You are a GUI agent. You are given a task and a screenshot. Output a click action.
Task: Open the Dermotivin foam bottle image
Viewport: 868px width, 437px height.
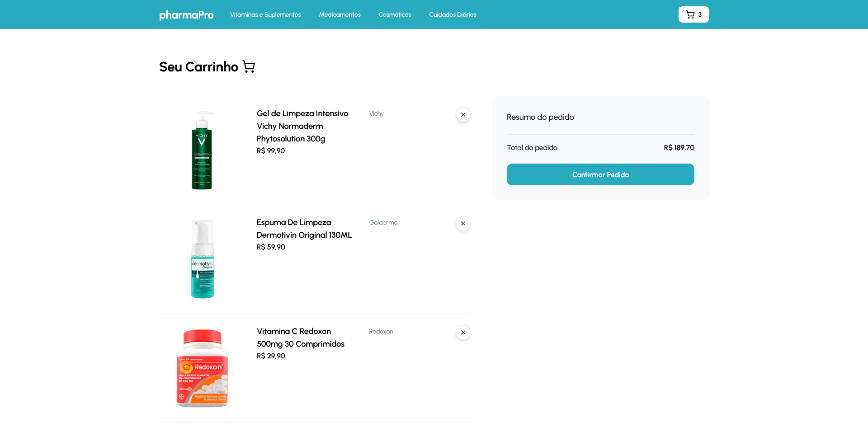(x=202, y=259)
